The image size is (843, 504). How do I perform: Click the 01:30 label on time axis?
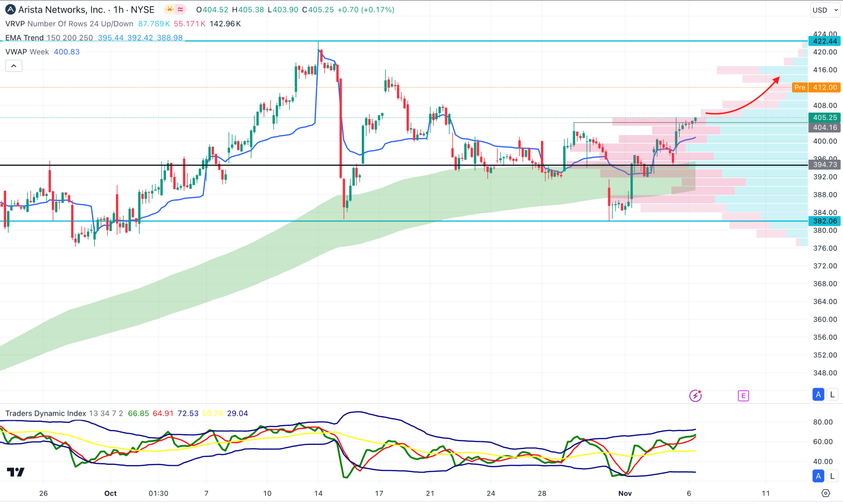tap(159, 493)
